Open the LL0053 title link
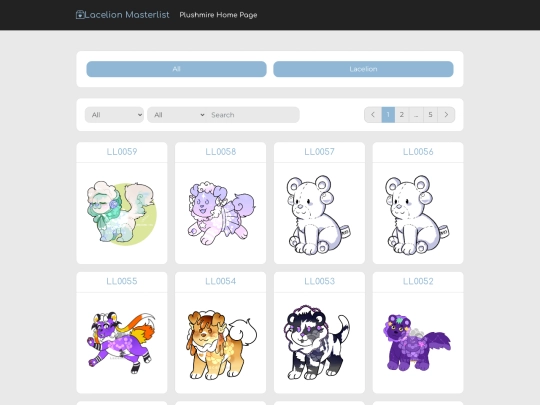 point(319,281)
